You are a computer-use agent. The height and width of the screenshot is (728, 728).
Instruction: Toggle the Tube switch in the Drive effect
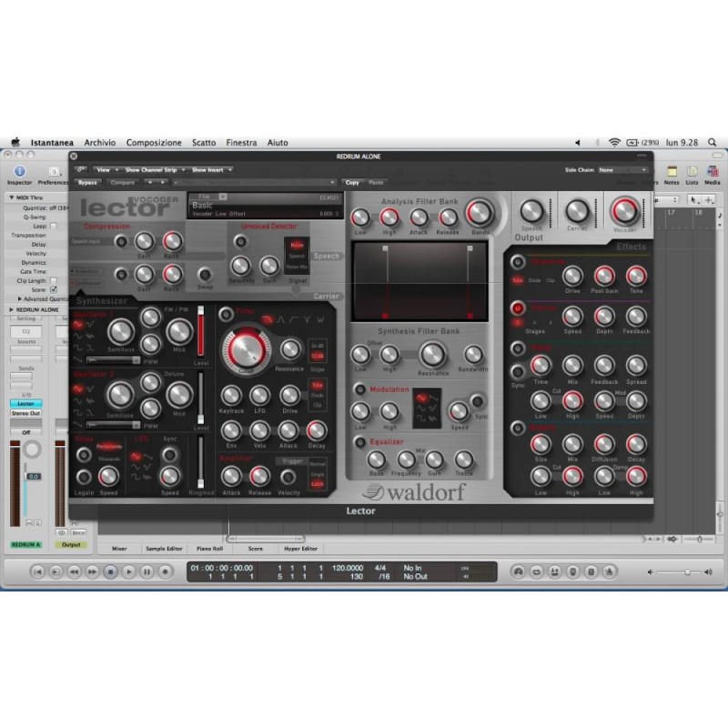coord(518,279)
